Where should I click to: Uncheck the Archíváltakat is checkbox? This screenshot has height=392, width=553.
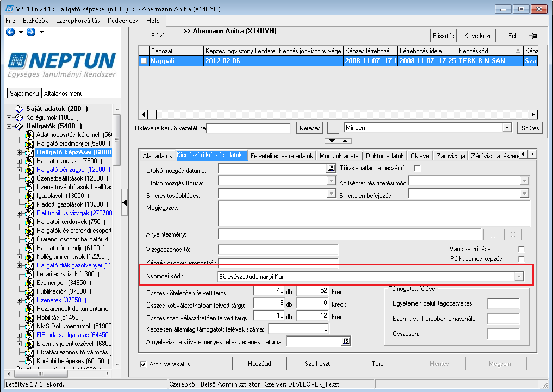click(143, 364)
